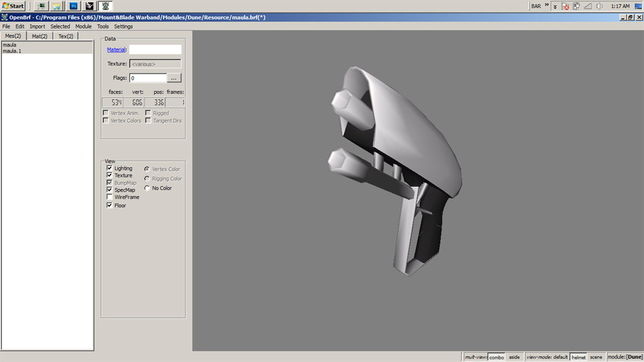Open the Action Center flag icon
644x362 pixels.
tap(565, 6)
